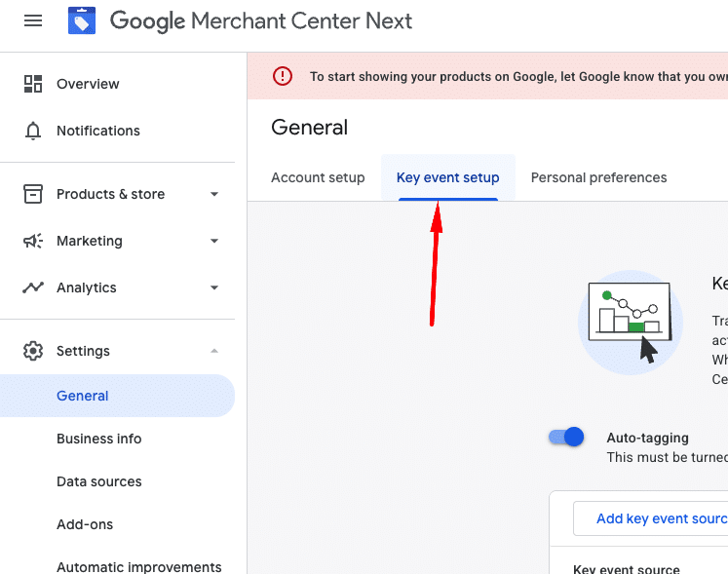Image resolution: width=728 pixels, height=574 pixels.
Task: Click the Settings gear icon
Action: pyautogui.click(x=33, y=351)
